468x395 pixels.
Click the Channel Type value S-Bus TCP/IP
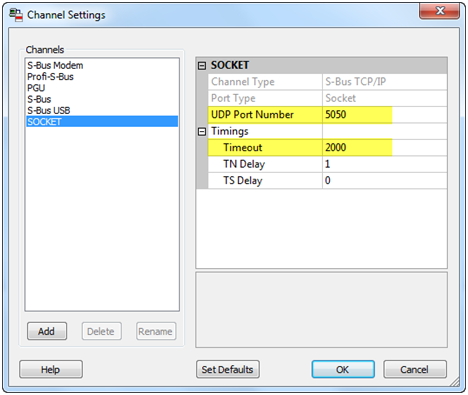click(384, 82)
